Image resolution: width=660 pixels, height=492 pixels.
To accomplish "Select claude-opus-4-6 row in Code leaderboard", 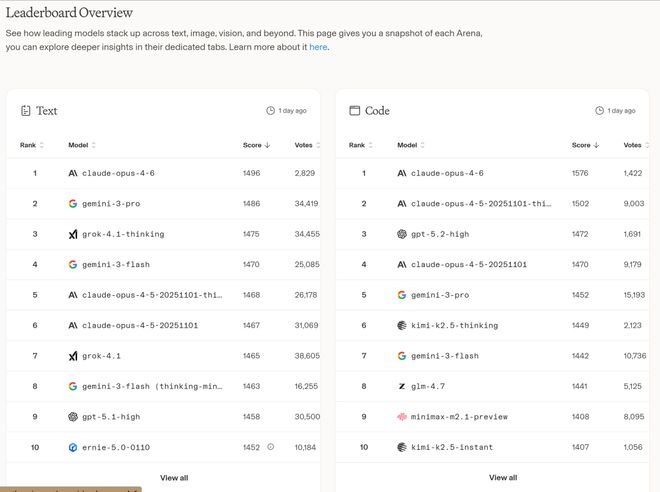I will tap(447, 173).
